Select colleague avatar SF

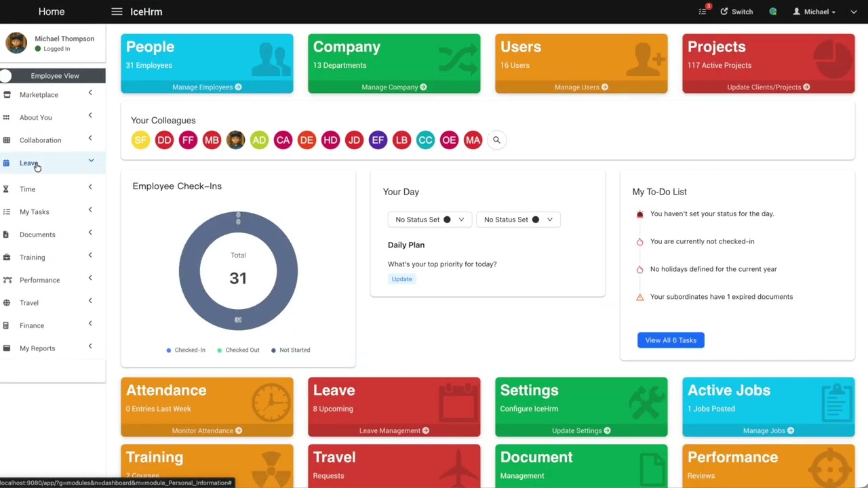140,140
